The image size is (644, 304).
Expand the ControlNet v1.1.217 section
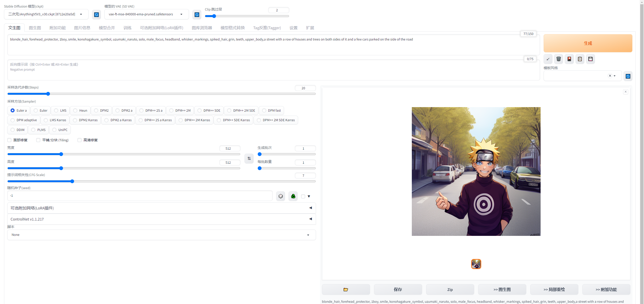162,219
